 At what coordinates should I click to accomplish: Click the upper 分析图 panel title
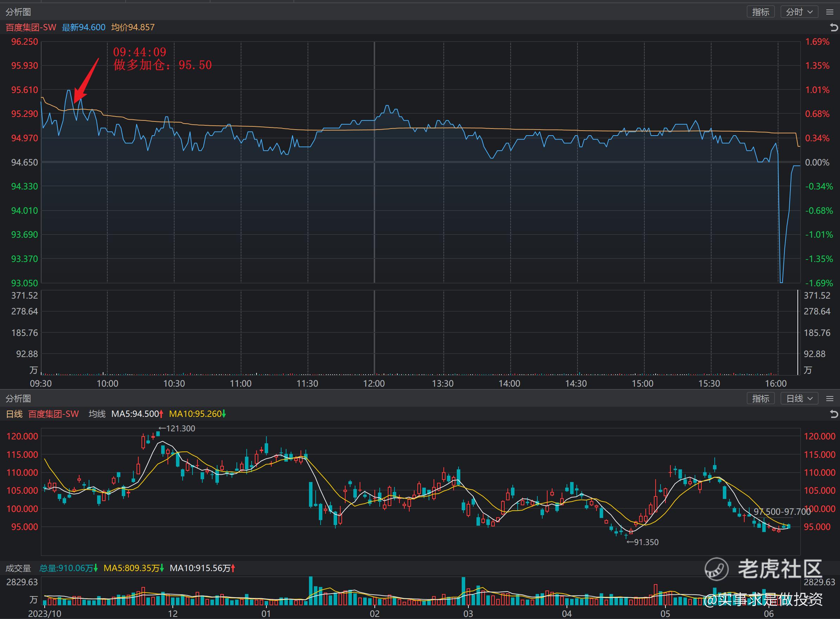18,12
